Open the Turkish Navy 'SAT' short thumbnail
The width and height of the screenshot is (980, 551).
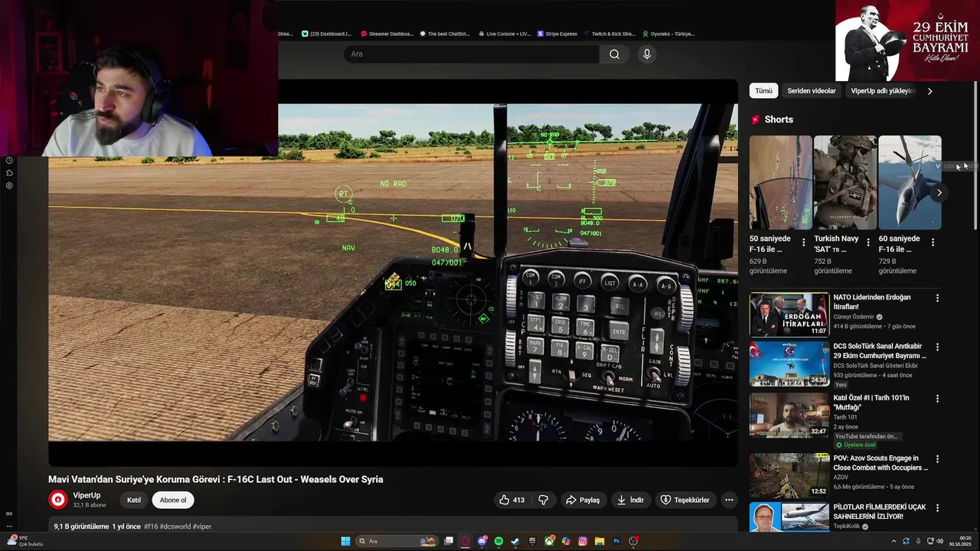[x=845, y=182]
